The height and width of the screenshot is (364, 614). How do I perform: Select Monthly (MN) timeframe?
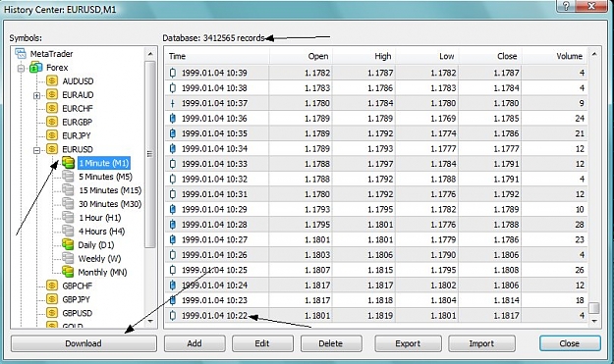(x=102, y=272)
